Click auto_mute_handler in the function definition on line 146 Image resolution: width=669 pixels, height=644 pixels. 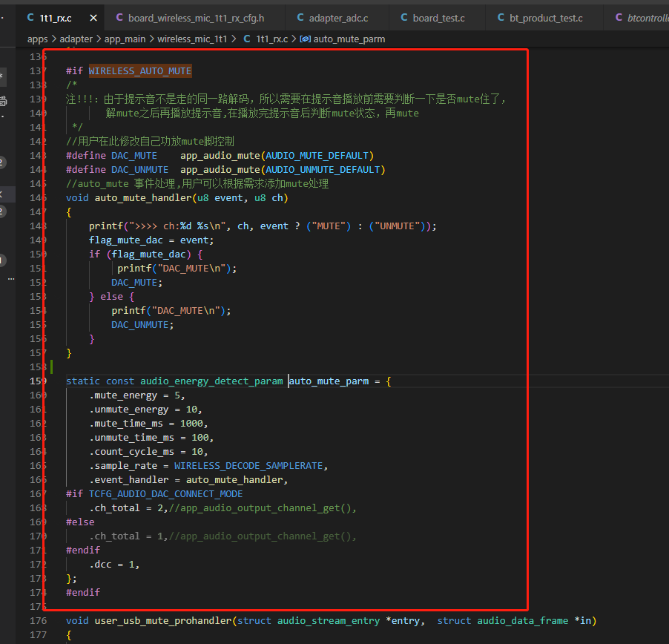(143, 197)
